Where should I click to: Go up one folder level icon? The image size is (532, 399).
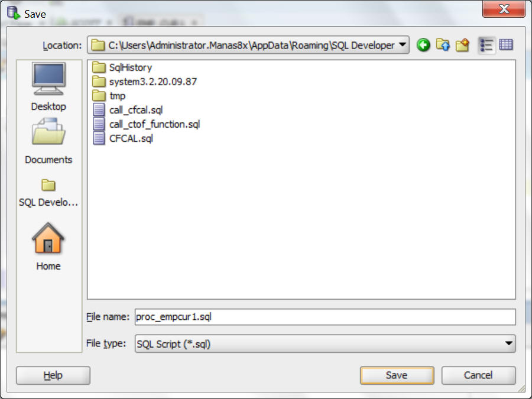tap(443, 45)
